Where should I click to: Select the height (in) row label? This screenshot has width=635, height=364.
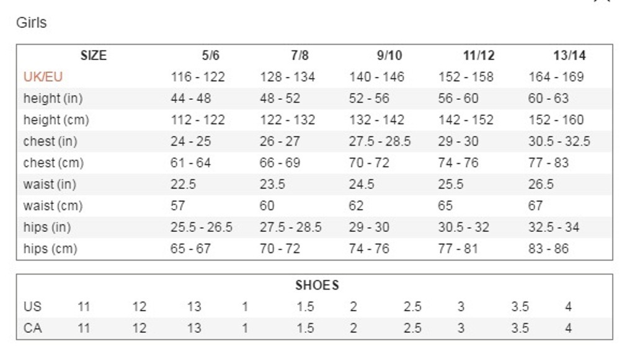(x=53, y=99)
